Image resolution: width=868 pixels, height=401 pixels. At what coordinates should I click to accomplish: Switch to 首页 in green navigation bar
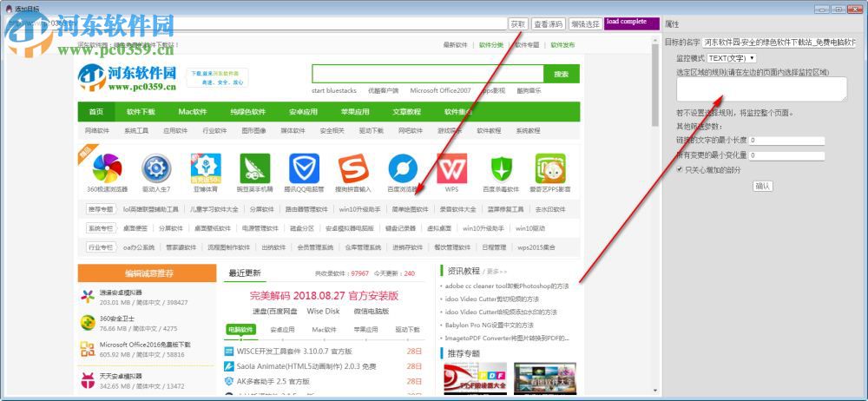click(x=96, y=111)
